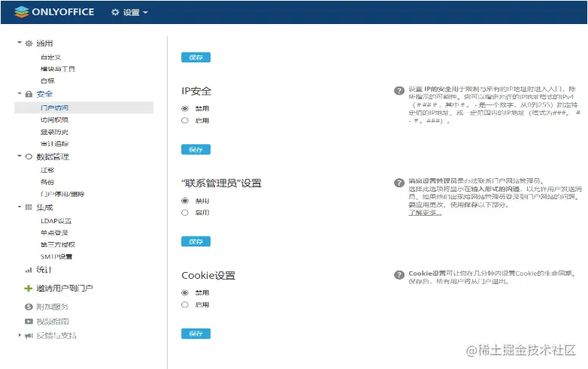Click the 联系管理员 help question icon
The image size is (588, 369).
tap(399, 183)
